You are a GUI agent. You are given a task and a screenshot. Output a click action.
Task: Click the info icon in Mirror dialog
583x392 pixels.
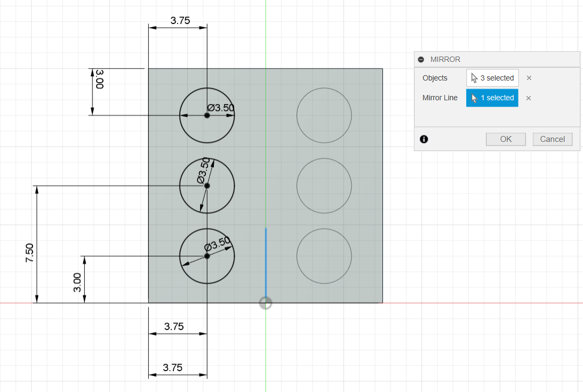pos(424,139)
